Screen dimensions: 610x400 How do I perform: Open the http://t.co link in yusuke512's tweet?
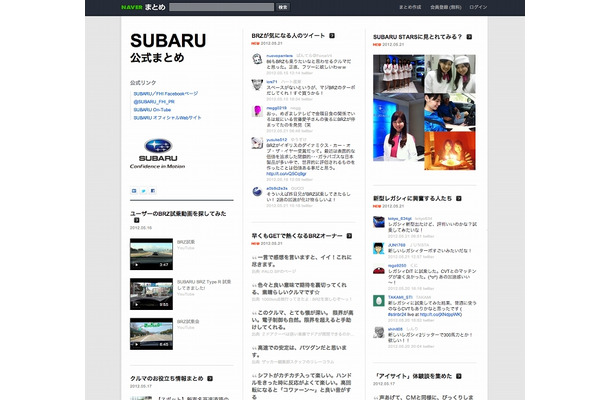click(x=286, y=174)
